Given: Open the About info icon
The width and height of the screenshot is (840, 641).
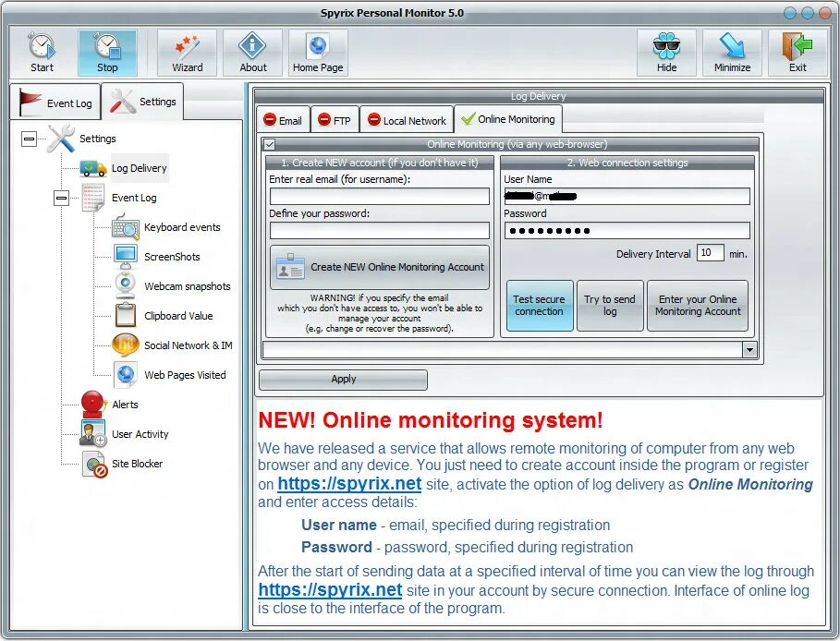Looking at the screenshot, I should click(x=252, y=45).
